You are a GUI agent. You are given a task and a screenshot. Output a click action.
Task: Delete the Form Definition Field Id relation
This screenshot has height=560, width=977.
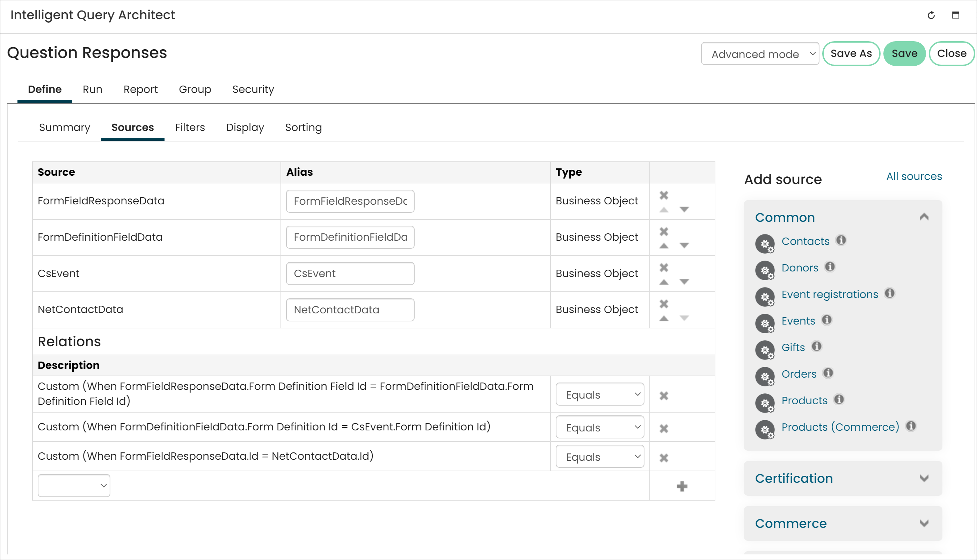coord(664,395)
